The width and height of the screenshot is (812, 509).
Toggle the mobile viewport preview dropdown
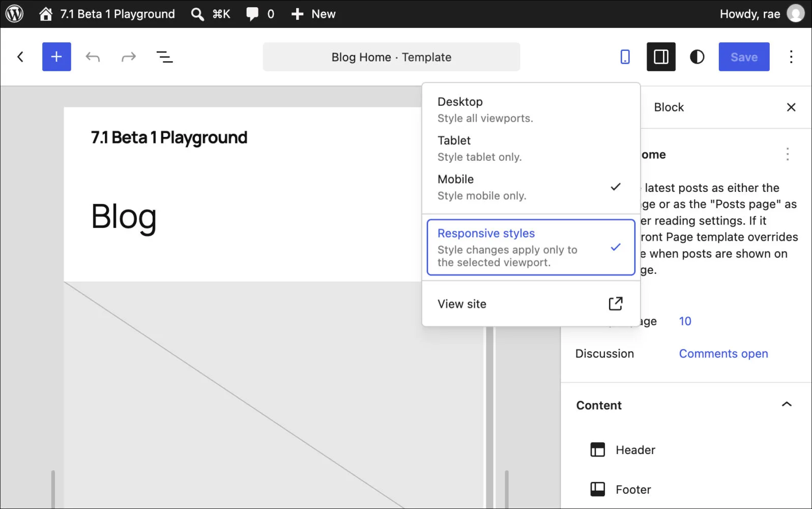(x=625, y=56)
